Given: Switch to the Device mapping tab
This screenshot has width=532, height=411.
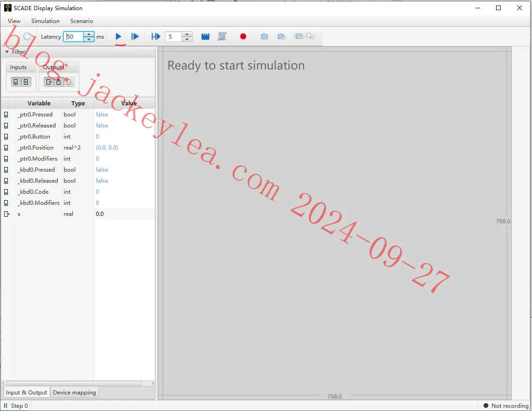Looking at the screenshot, I should tap(74, 392).
